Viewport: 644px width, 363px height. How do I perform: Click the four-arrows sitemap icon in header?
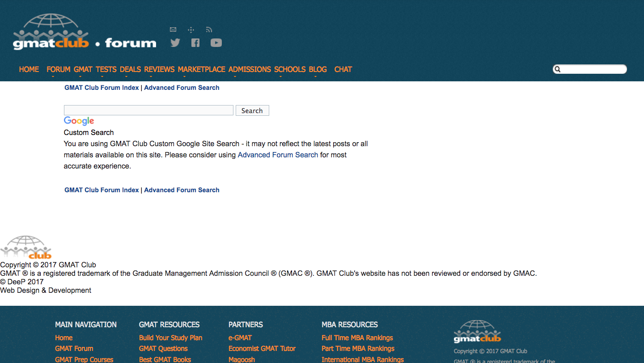(191, 30)
